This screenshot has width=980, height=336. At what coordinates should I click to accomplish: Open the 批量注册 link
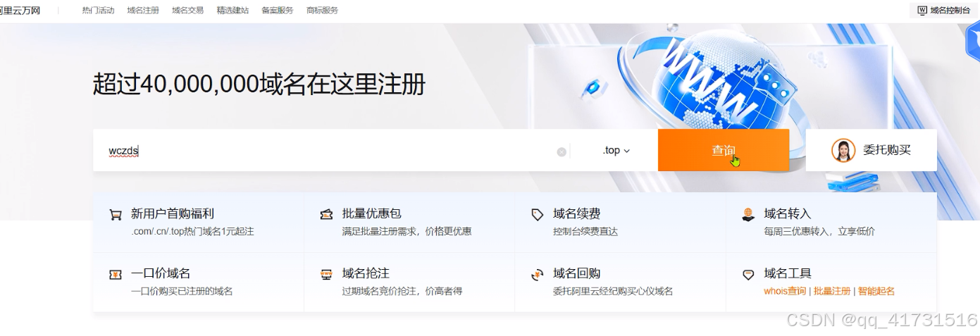tap(832, 291)
